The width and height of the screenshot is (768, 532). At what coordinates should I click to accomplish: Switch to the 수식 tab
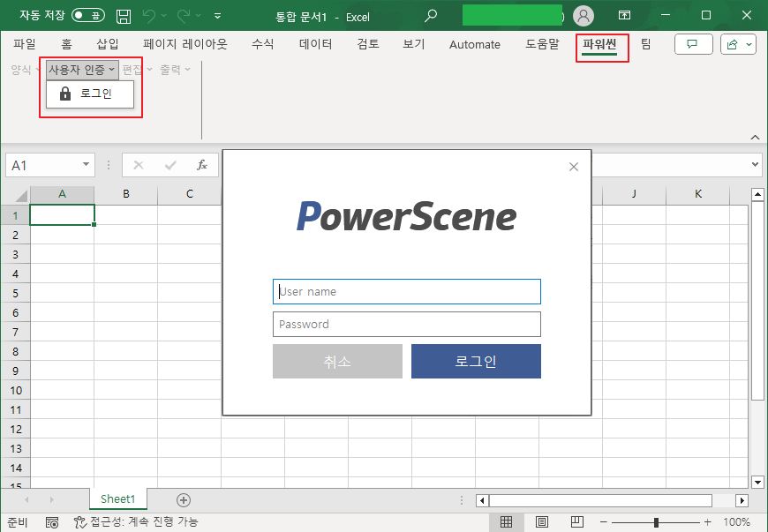(262, 44)
